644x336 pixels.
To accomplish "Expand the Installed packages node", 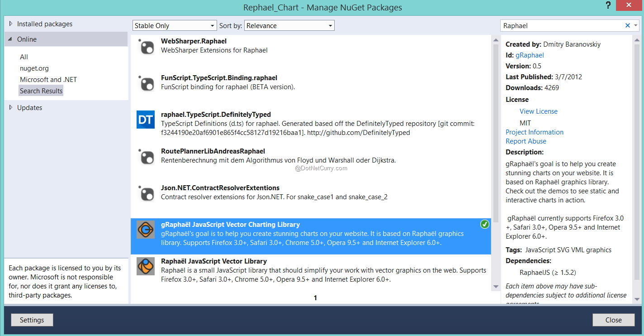I will (x=11, y=24).
